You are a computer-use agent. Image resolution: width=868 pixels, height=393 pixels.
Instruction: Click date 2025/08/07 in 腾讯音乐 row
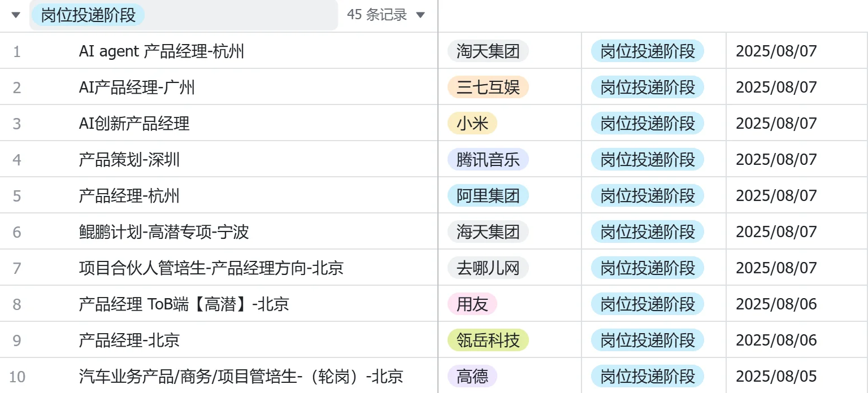(x=776, y=160)
